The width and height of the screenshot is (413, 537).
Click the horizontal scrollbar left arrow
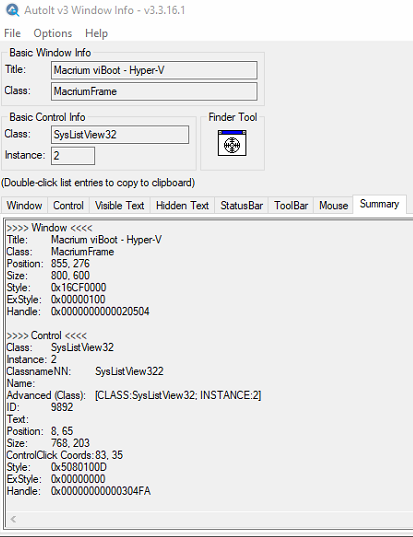click(x=13, y=519)
